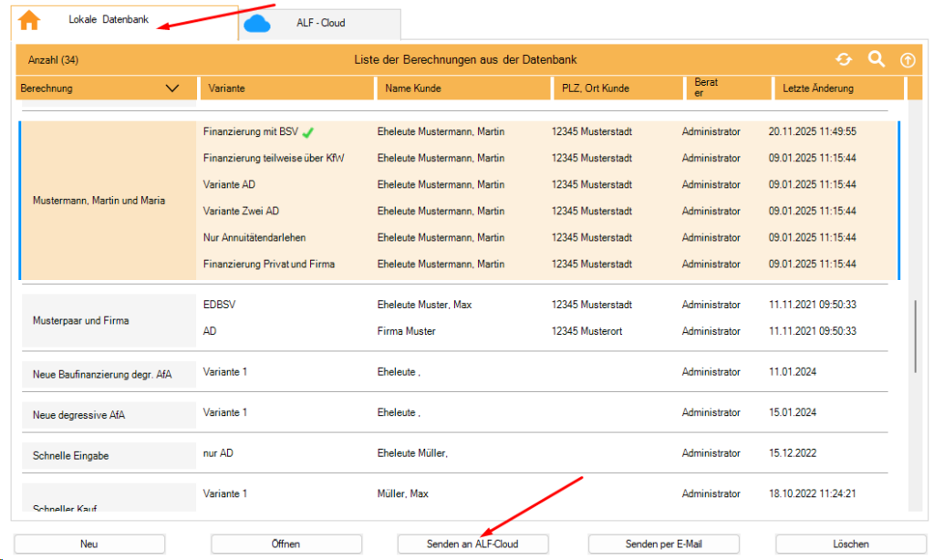The image size is (934, 560).
Task: Click the blue cloud icon
Action: click(258, 23)
